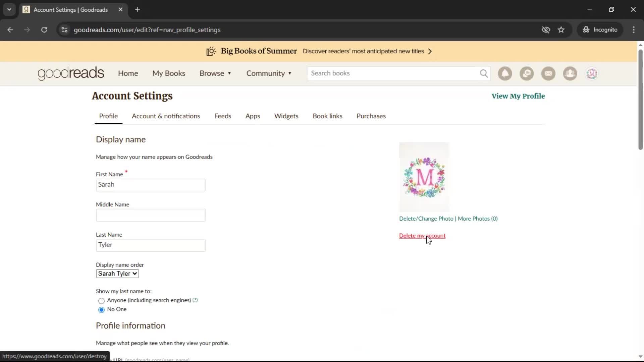Click the search magnifier icon
The image size is (644, 362).
pyautogui.click(x=484, y=73)
